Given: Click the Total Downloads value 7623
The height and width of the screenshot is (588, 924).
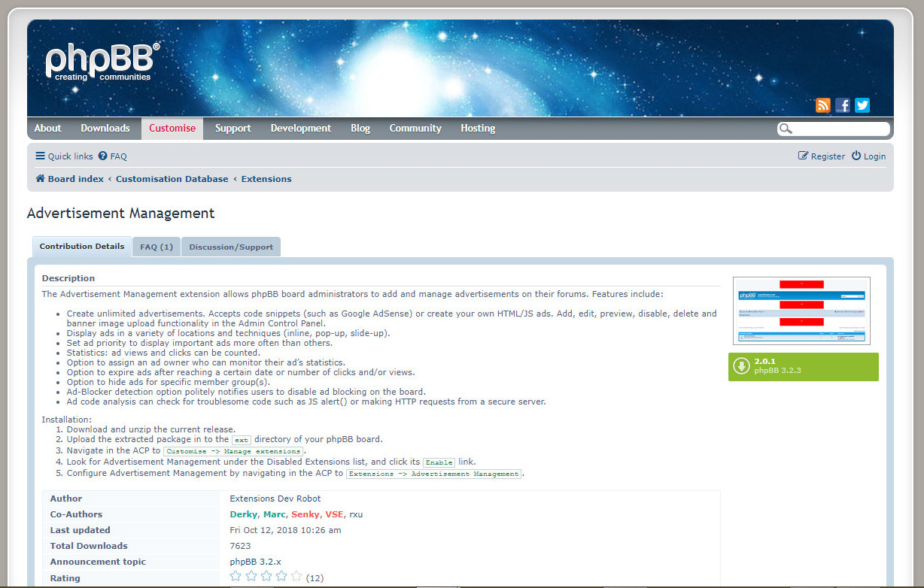Looking at the screenshot, I should point(240,546).
